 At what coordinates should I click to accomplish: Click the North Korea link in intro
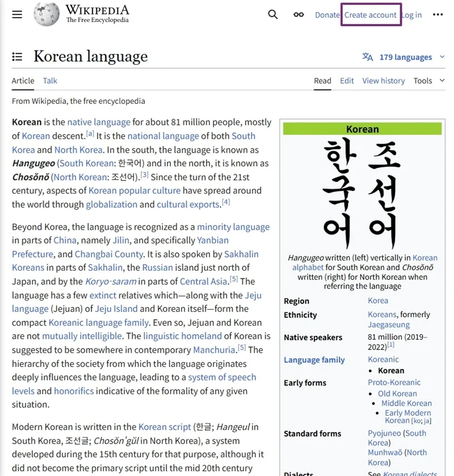click(78, 150)
